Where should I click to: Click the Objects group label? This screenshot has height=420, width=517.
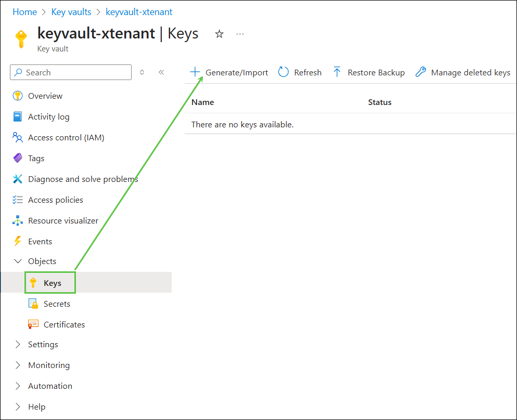42,261
